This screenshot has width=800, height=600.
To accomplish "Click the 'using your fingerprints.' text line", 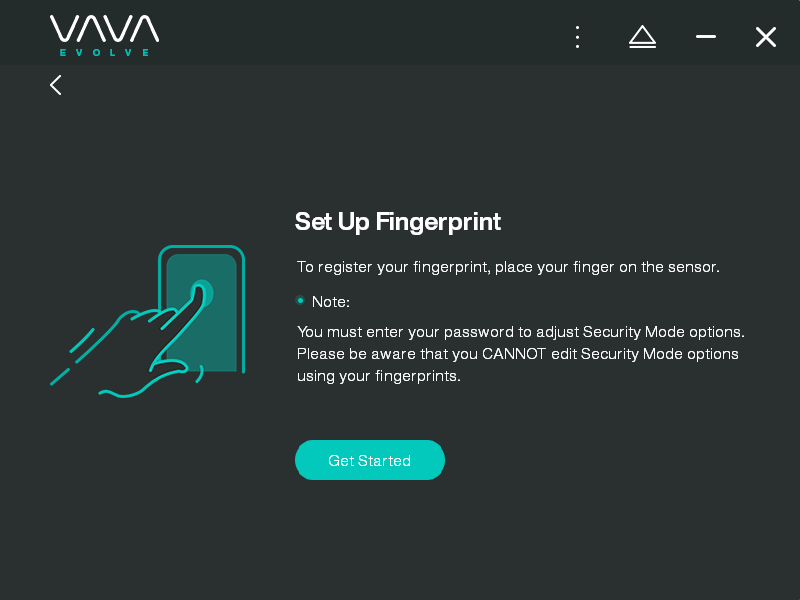I will click(379, 377).
